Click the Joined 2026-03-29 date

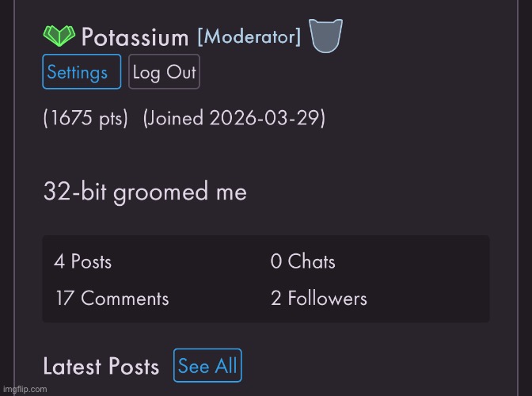point(234,119)
